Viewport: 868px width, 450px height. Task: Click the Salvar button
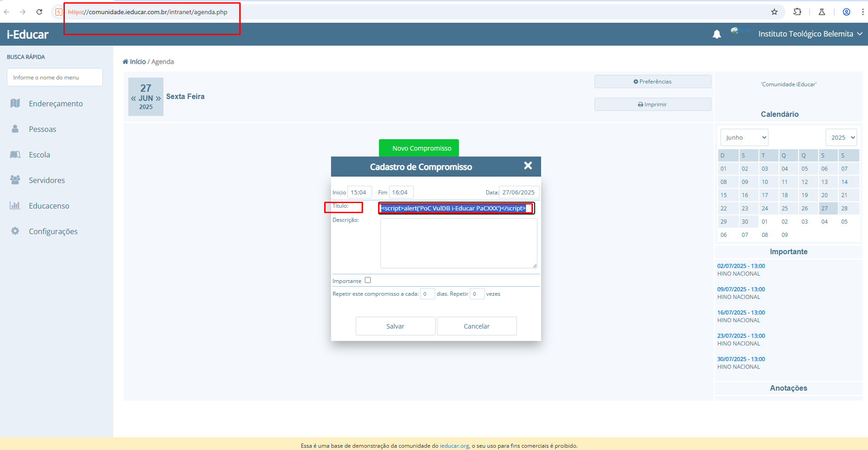[x=395, y=326]
